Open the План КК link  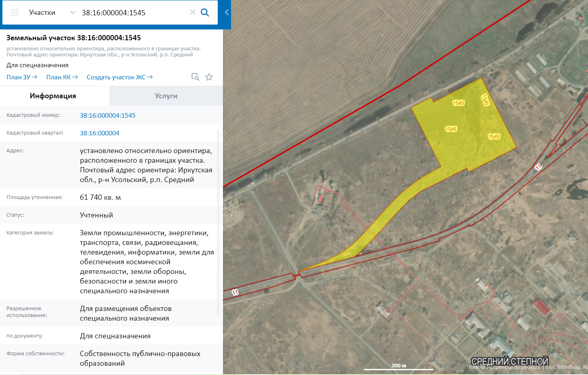click(62, 77)
